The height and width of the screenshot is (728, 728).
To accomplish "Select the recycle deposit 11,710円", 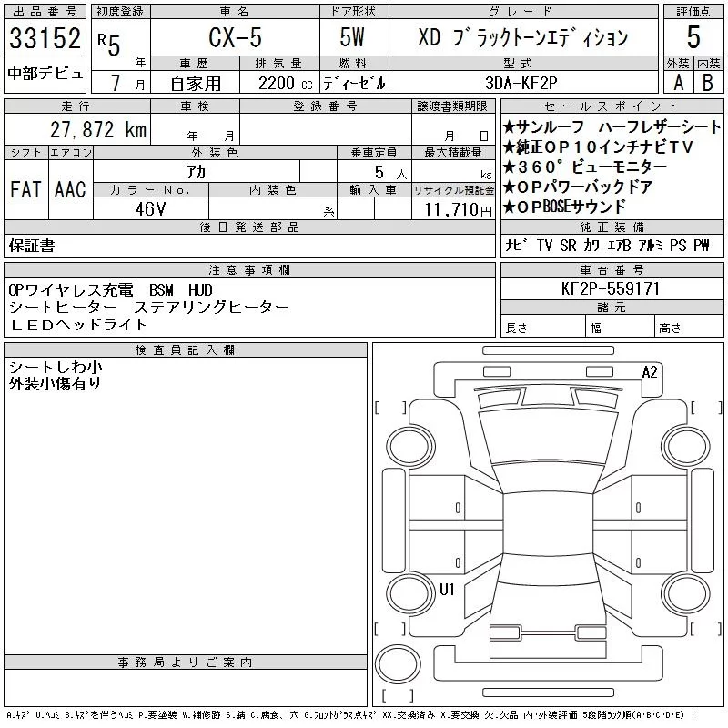I will tap(458, 210).
